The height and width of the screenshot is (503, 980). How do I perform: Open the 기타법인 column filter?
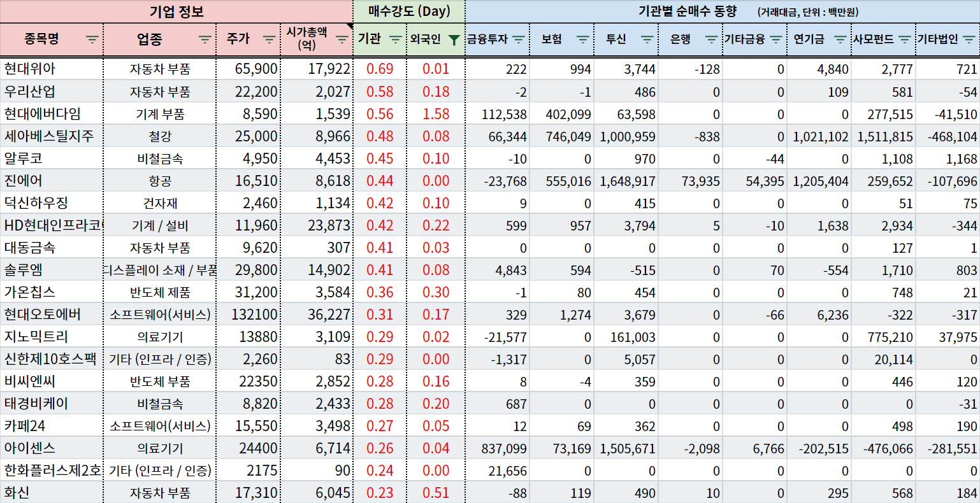coord(969,39)
